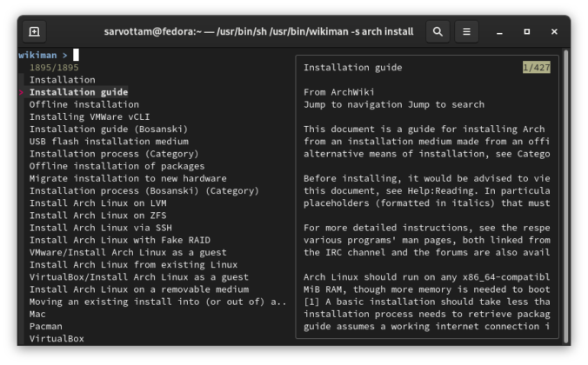Click the terminal window title text
The image size is (588, 365).
258,31
